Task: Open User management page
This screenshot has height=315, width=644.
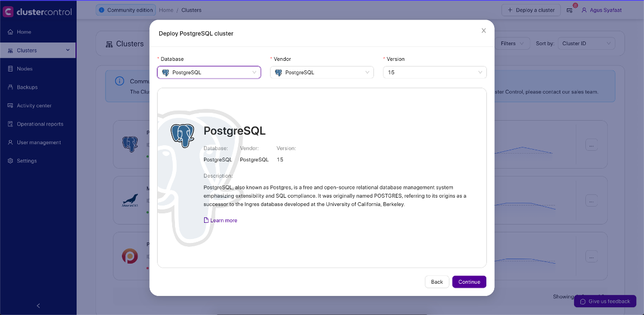Action: [39, 142]
